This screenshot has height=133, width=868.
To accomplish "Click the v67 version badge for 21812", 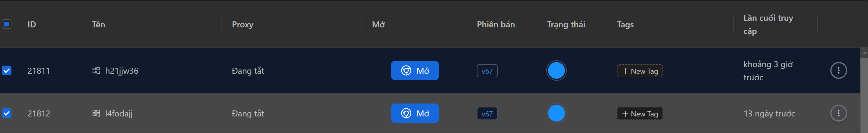I will [487, 113].
